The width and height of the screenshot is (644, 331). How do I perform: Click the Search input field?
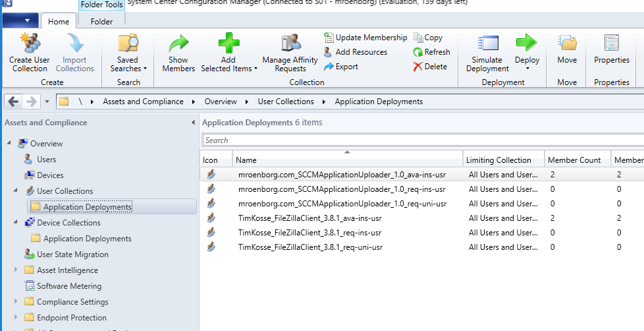(x=423, y=140)
